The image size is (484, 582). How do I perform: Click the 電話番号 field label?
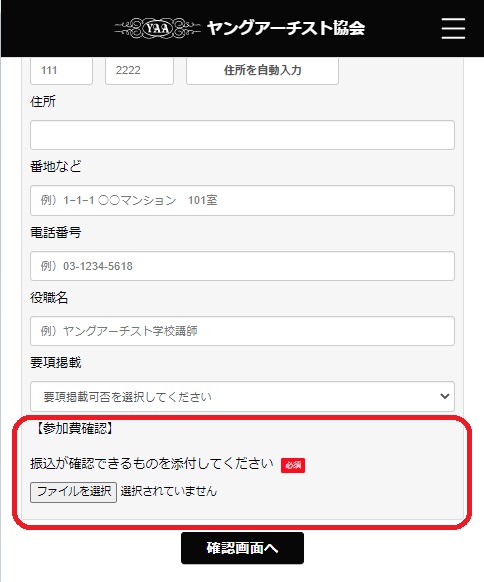56,233
